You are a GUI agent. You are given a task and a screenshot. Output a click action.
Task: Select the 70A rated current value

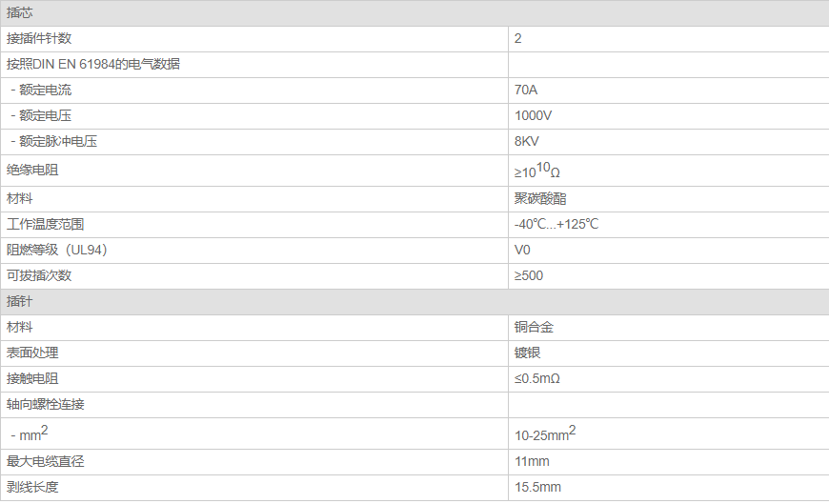pos(526,90)
